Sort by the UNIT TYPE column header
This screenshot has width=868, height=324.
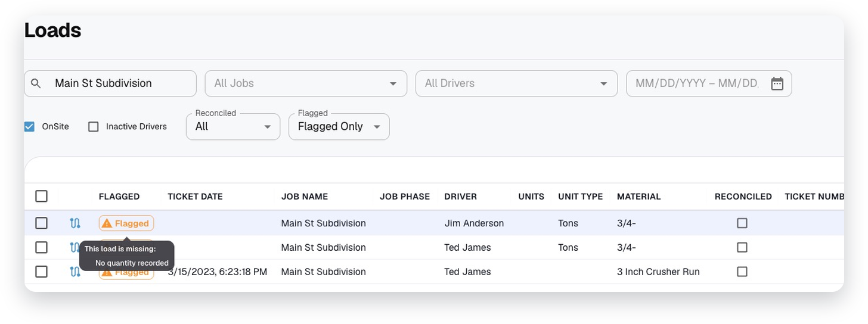(x=581, y=197)
